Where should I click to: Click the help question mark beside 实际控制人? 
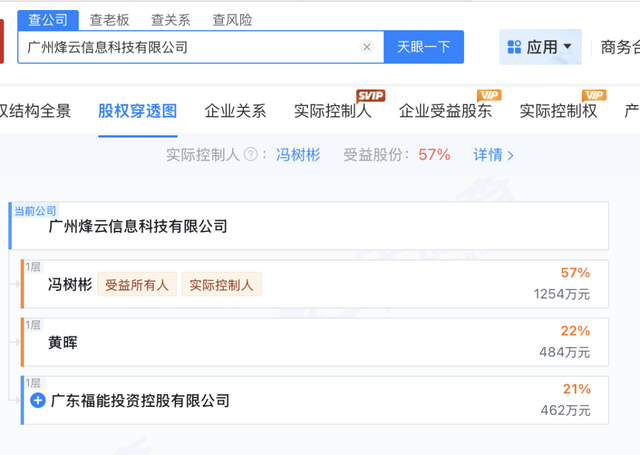250,155
